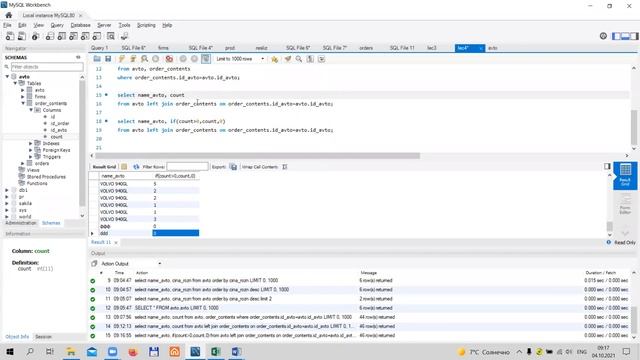This screenshot has width=640, height=360.
Task: Open the Inspector for selected object
Action: tap(35, 36)
